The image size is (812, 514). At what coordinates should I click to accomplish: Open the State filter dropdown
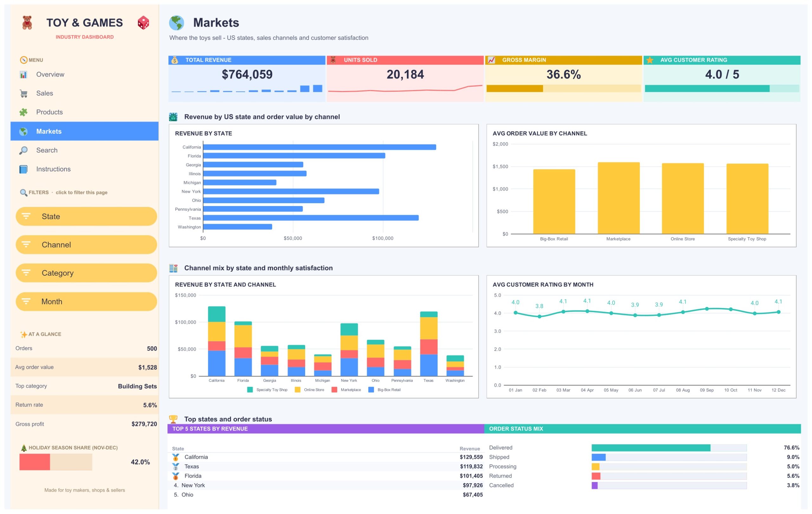click(86, 216)
